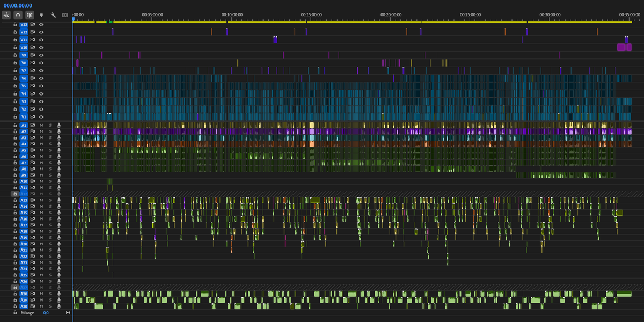This screenshot has width=644, height=322.
Task: Enable voice-over record on A16
Action: click(59, 219)
